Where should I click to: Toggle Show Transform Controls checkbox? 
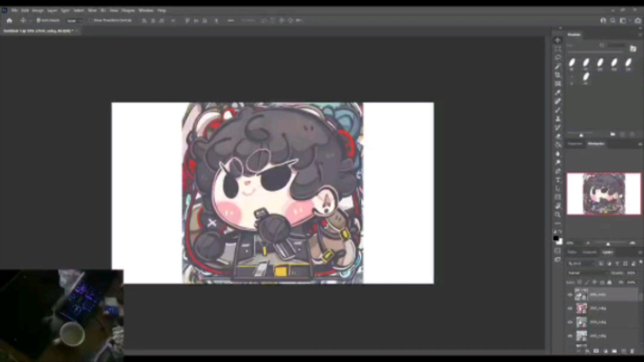click(x=90, y=20)
